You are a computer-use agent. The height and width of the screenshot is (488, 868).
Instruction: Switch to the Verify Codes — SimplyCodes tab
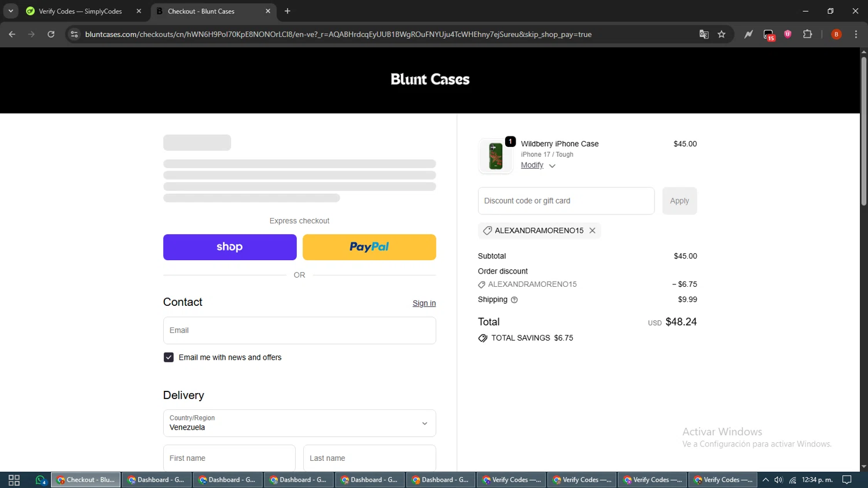79,11
